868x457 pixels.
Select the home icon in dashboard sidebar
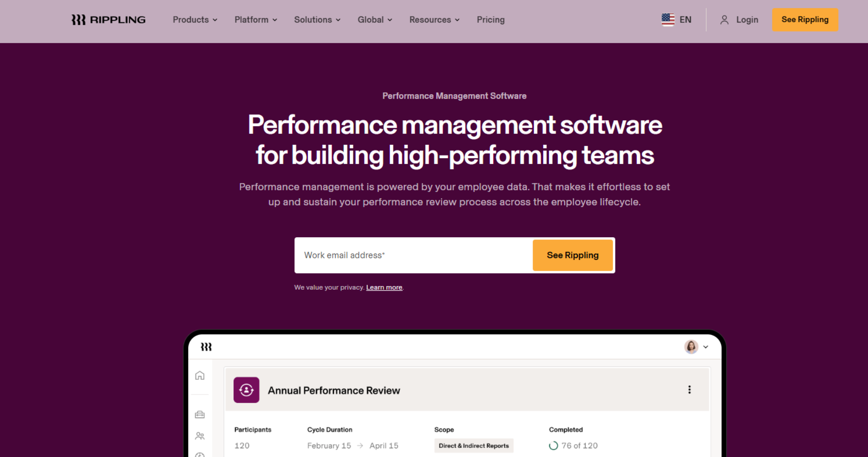pos(200,376)
